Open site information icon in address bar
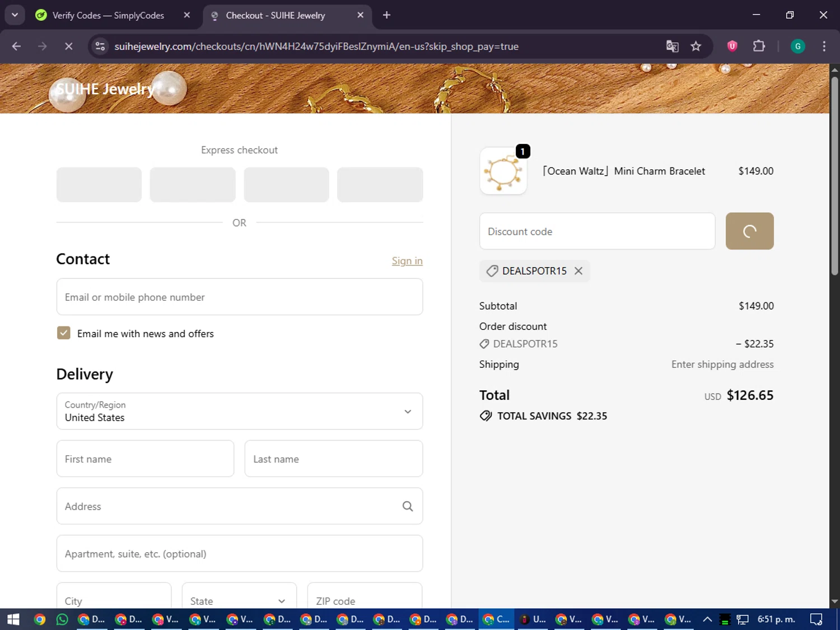840x630 pixels. click(100, 46)
